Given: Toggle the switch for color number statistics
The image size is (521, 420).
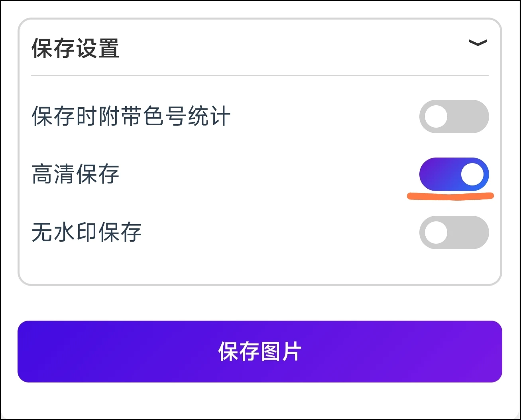Looking at the screenshot, I should click(x=454, y=116).
